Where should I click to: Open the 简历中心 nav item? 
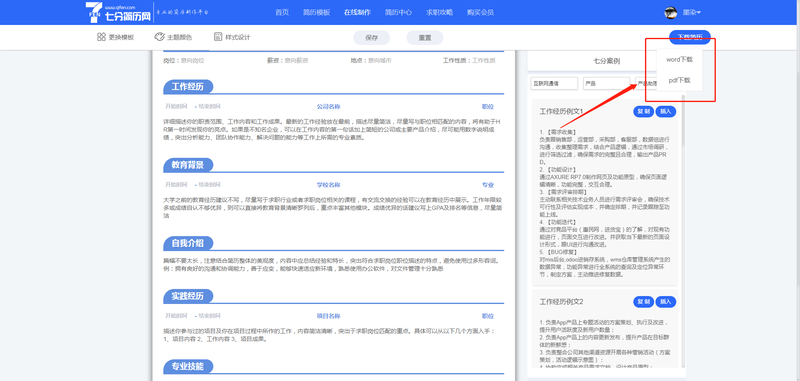tap(398, 12)
